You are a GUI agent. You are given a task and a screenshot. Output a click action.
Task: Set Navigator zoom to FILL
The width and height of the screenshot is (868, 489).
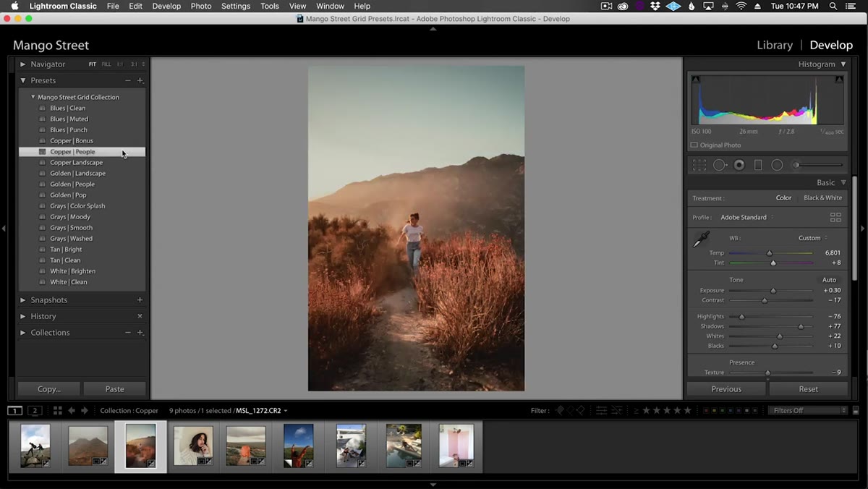106,64
